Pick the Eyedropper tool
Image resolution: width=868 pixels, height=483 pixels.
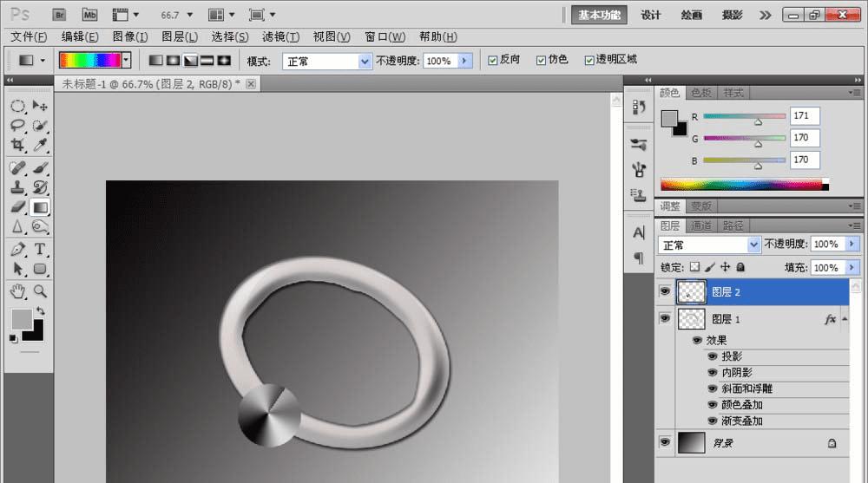(x=40, y=146)
